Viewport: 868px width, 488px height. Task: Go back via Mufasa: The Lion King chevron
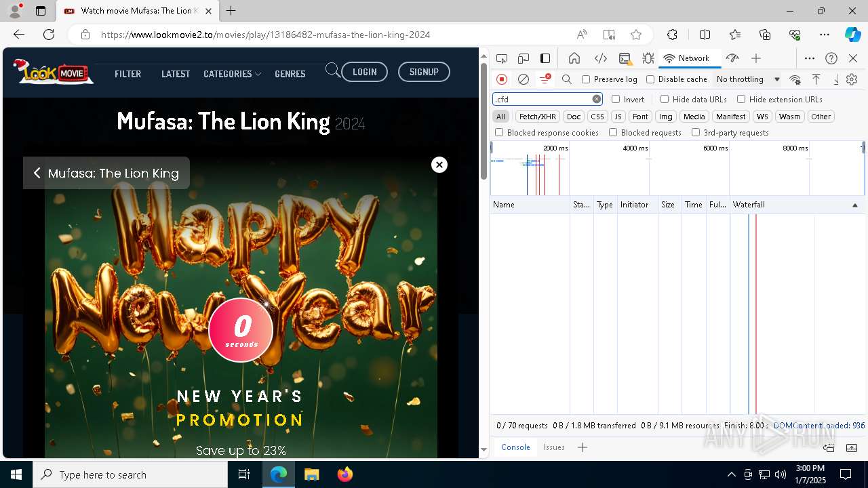[x=37, y=174]
